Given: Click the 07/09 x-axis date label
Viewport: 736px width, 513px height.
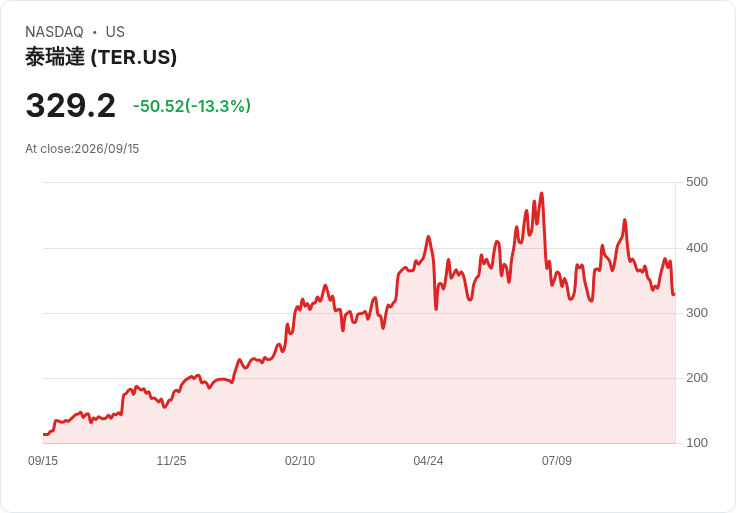Looking at the screenshot, I should click(x=557, y=461).
